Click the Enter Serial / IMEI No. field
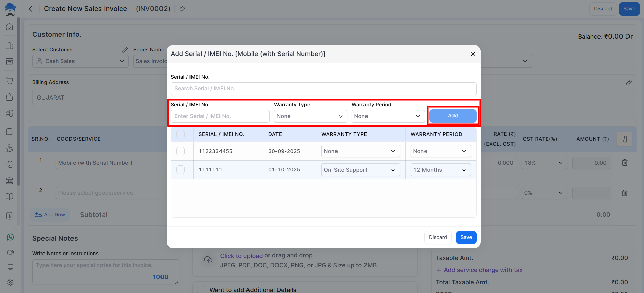 pos(220,116)
